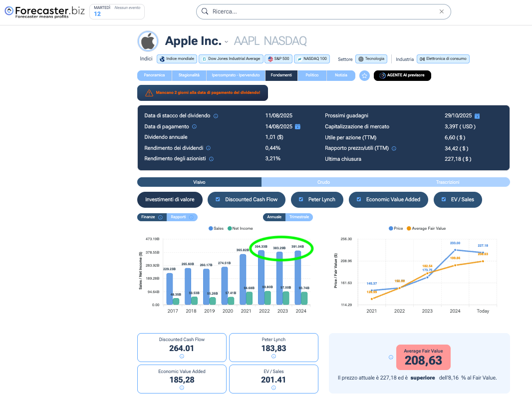Click the info icon beside Rapporto prezzo/utili (TTM)
This screenshot has height=401, width=532.
point(394,148)
